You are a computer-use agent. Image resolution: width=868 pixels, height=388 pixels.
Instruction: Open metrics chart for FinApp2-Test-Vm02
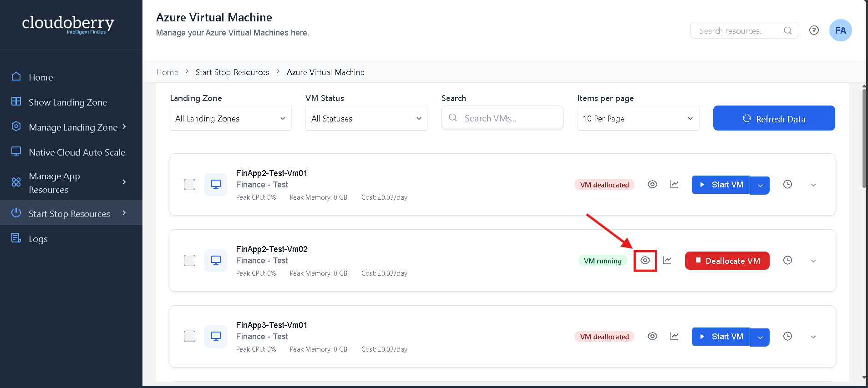(x=667, y=260)
